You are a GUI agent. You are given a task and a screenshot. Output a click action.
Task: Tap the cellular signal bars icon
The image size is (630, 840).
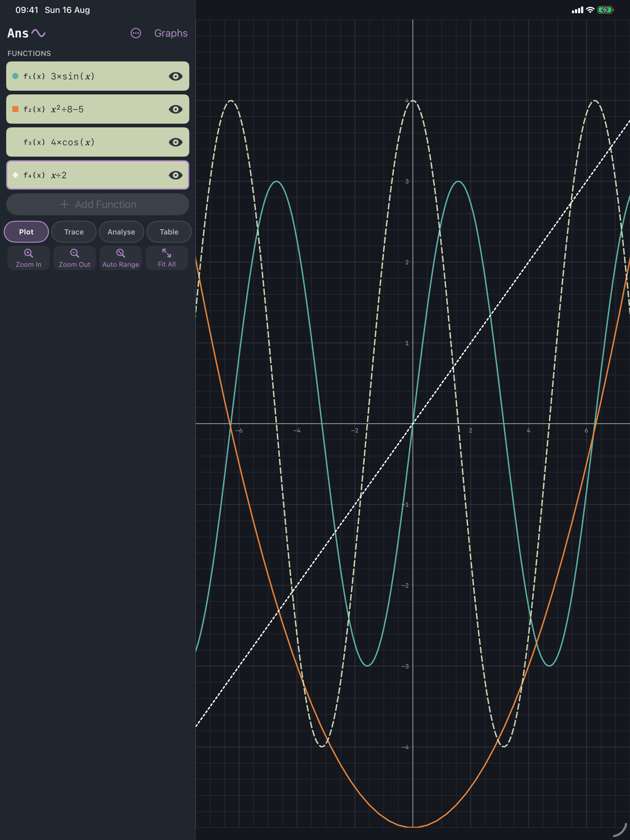pos(577,10)
